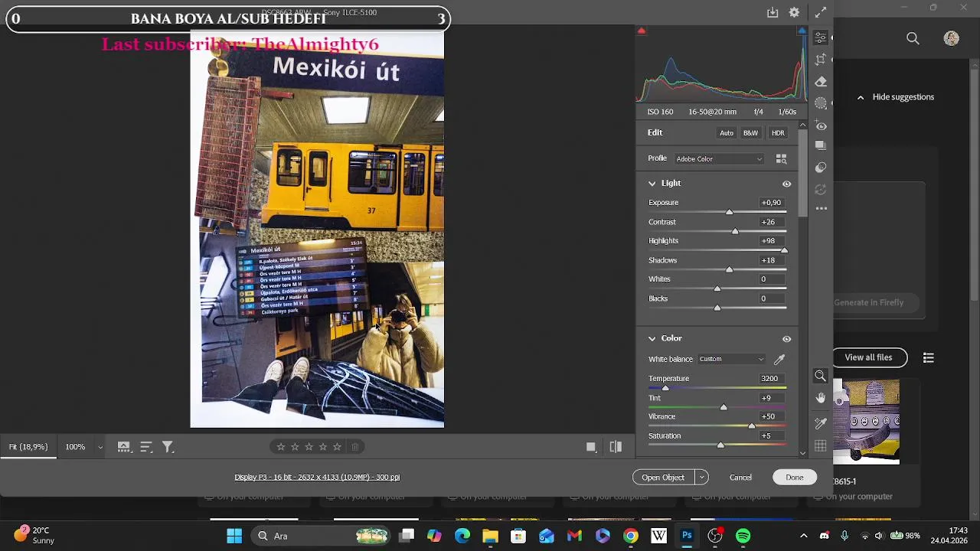
Task: Toggle Light panel visibility eye
Action: [x=786, y=184]
